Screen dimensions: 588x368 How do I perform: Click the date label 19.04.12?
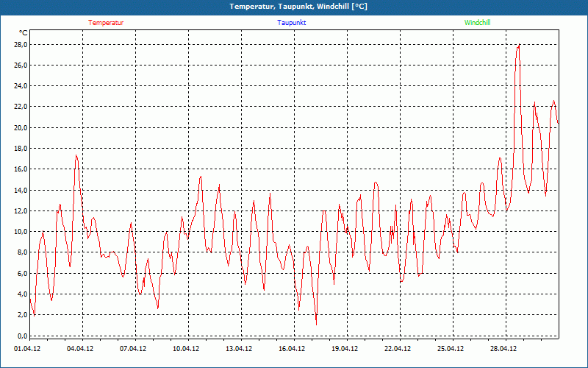tap(345, 349)
